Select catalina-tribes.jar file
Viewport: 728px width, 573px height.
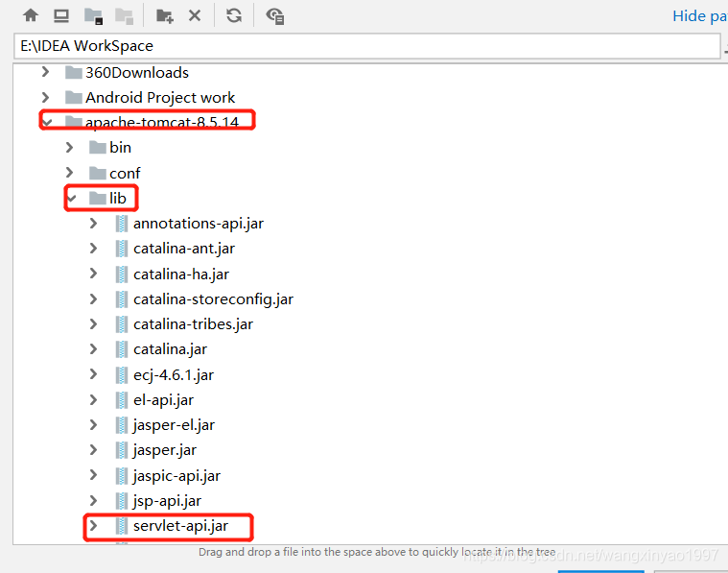tap(193, 324)
